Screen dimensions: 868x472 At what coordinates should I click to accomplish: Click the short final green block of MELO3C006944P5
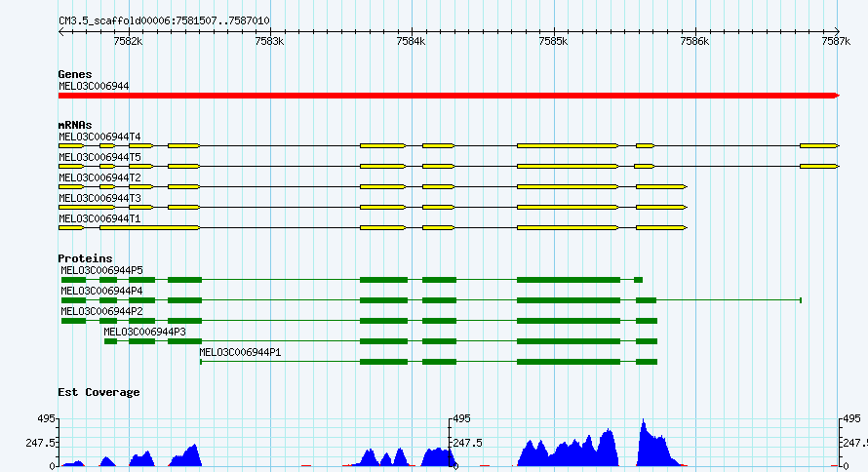(x=638, y=280)
